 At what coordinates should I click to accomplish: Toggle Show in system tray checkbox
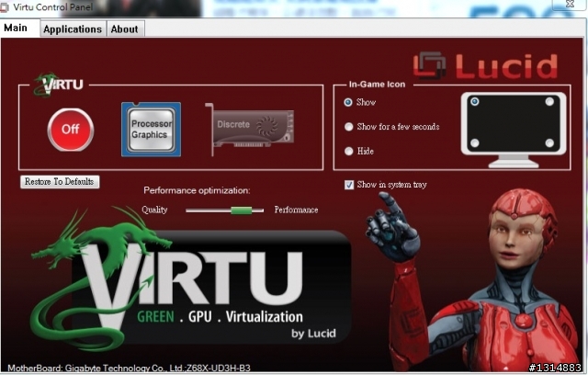click(349, 185)
